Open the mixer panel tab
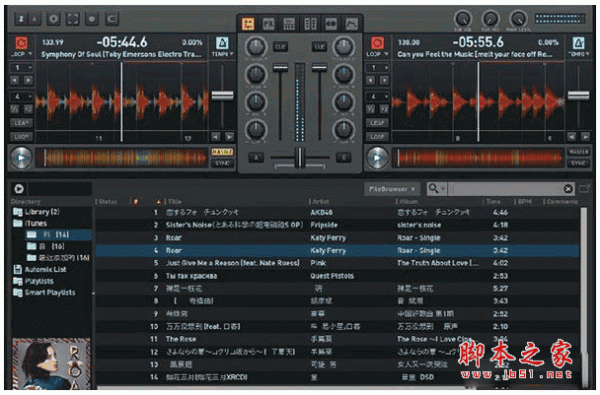 (x=248, y=24)
